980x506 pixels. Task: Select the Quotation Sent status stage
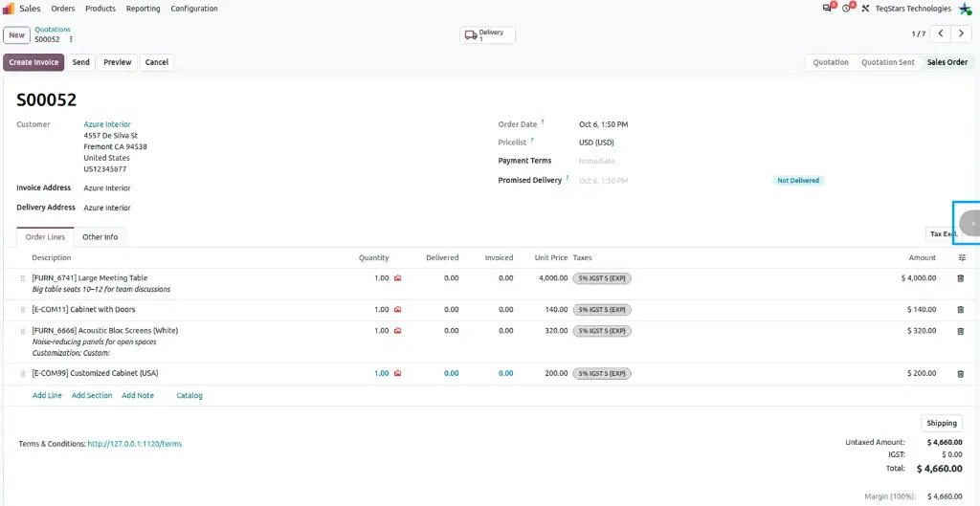tap(887, 62)
